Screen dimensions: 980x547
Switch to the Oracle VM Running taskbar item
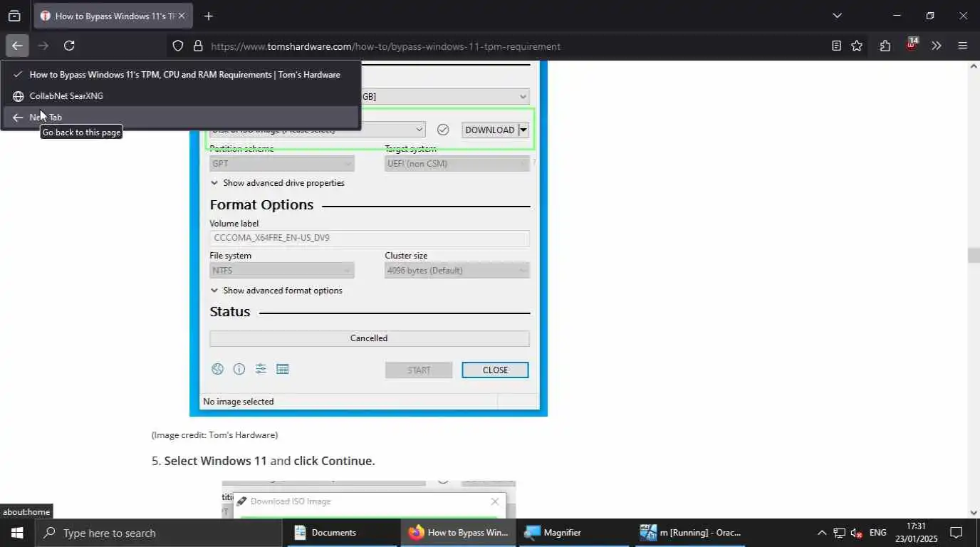pos(690,533)
